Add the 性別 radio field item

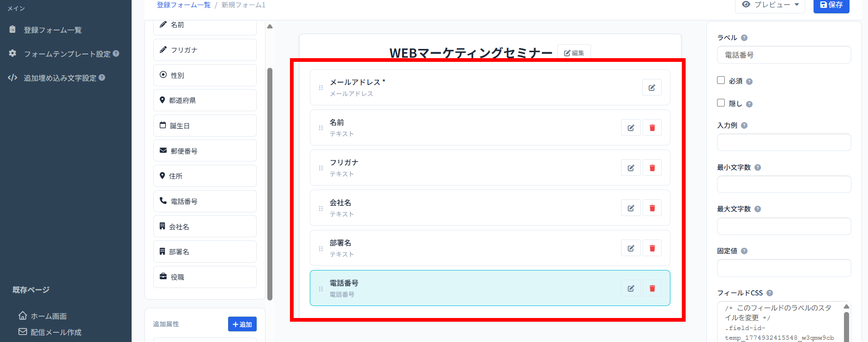(205, 75)
